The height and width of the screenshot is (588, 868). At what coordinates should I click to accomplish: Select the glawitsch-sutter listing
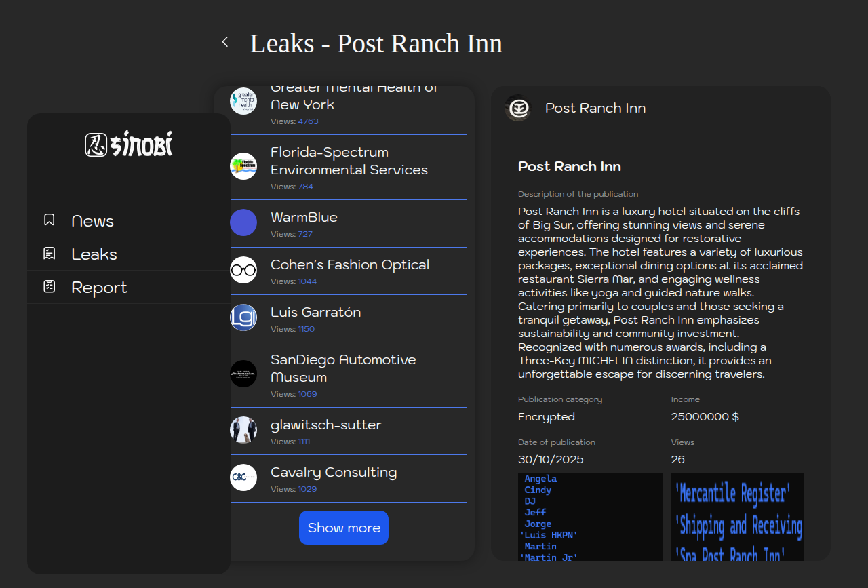tap(326, 425)
